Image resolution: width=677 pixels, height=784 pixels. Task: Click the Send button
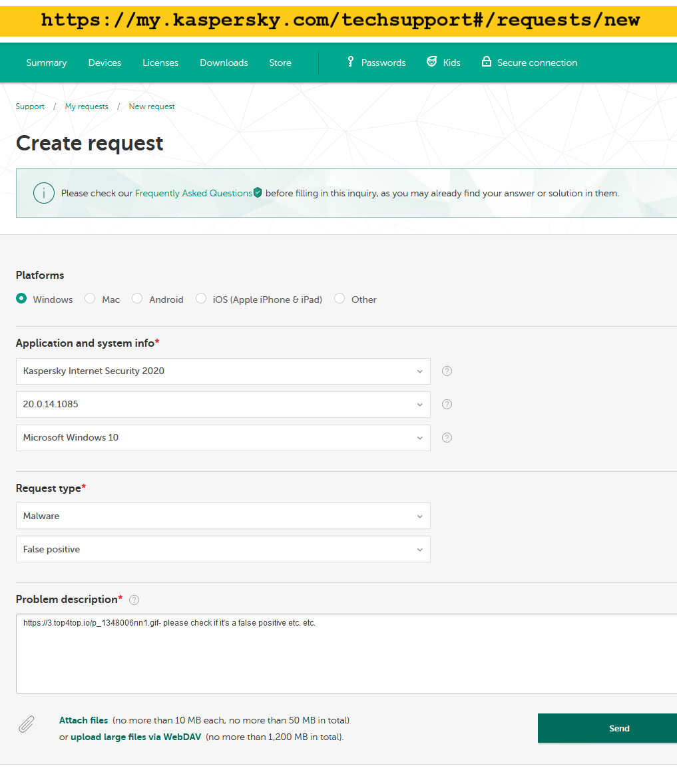(608, 729)
